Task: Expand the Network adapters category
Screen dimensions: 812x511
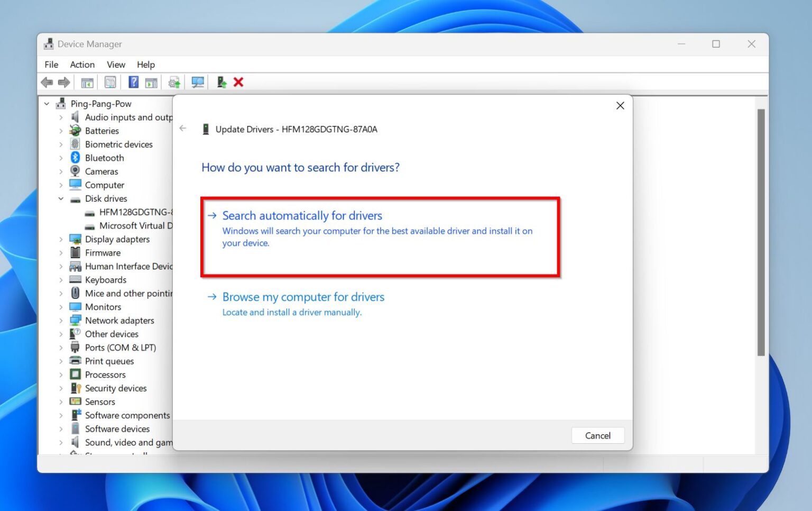Action: click(x=61, y=321)
